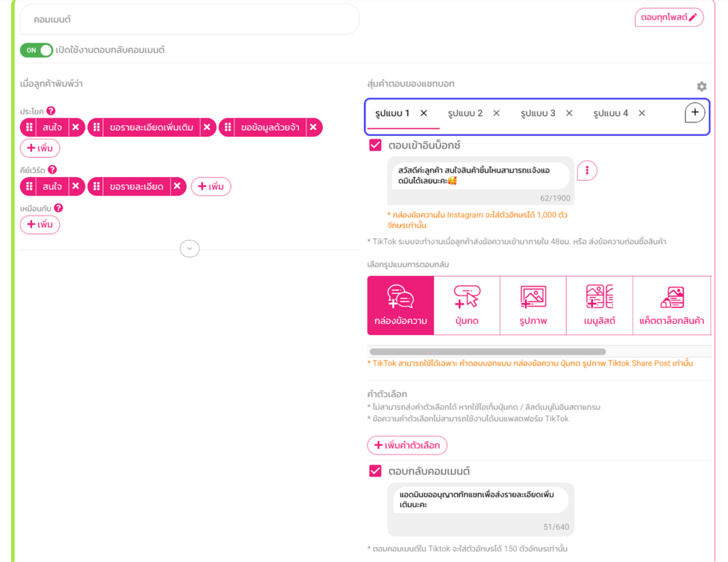The image size is (728, 562).
Task: Switch to the รูปแบบ 4 tab
Action: click(611, 113)
